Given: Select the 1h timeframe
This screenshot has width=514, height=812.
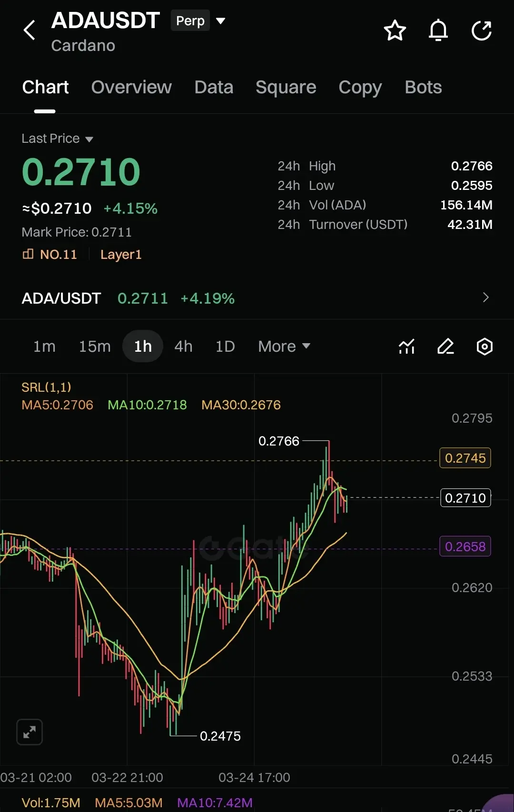Looking at the screenshot, I should coord(143,347).
